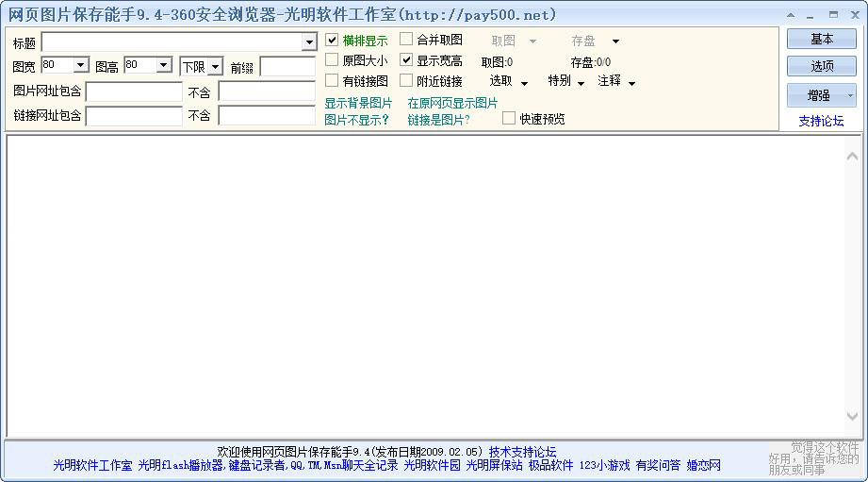
Task: Enable the 合并取图 checkbox
Action: click(406, 40)
